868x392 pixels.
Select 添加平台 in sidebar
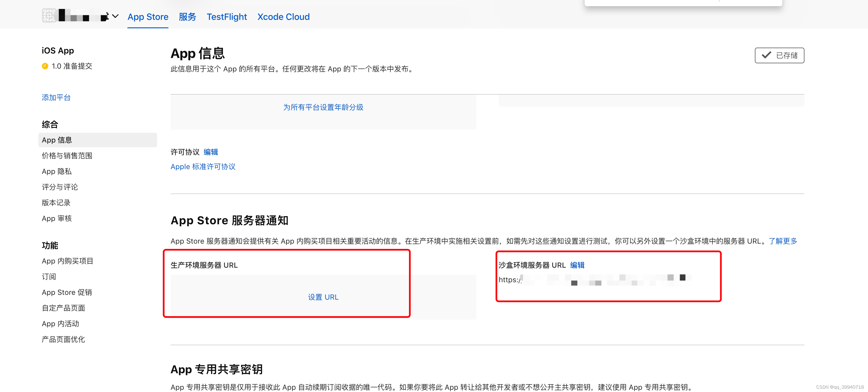(x=56, y=97)
